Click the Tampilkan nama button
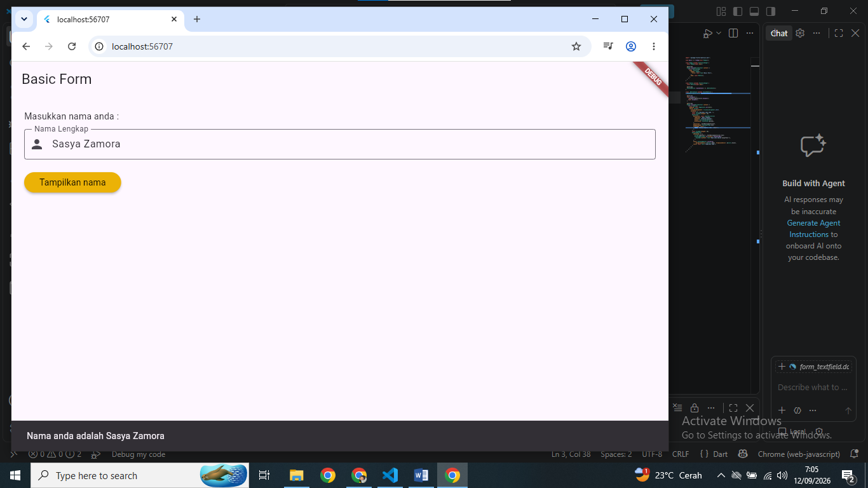The height and width of the screenshot is (488, 868). [x=72, y=182]
